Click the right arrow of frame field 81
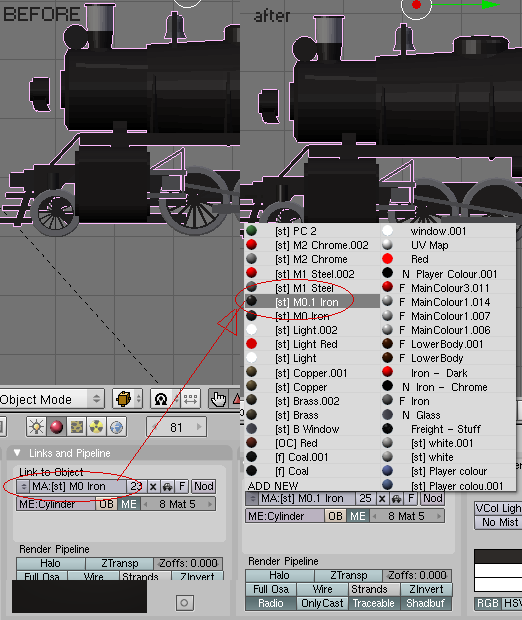522x620 pixels. pos(199,427)
